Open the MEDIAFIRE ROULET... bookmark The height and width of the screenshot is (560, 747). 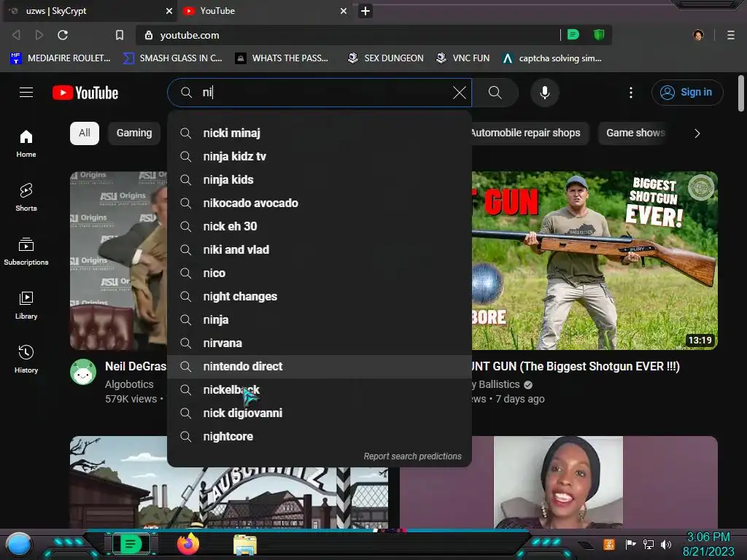click(x=60, y=58)
